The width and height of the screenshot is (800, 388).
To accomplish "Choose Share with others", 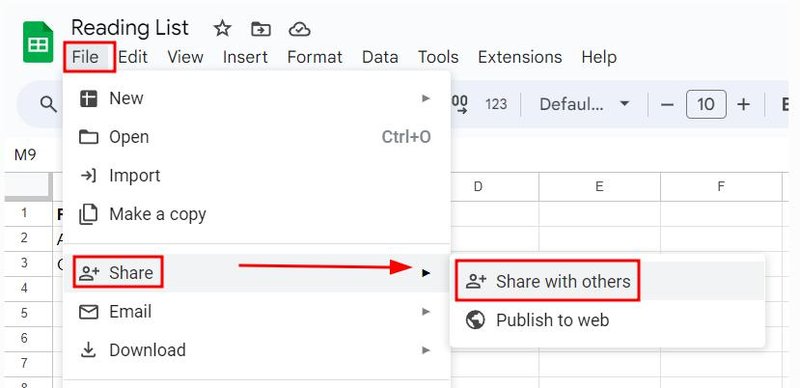I will [x=607, y=281].
